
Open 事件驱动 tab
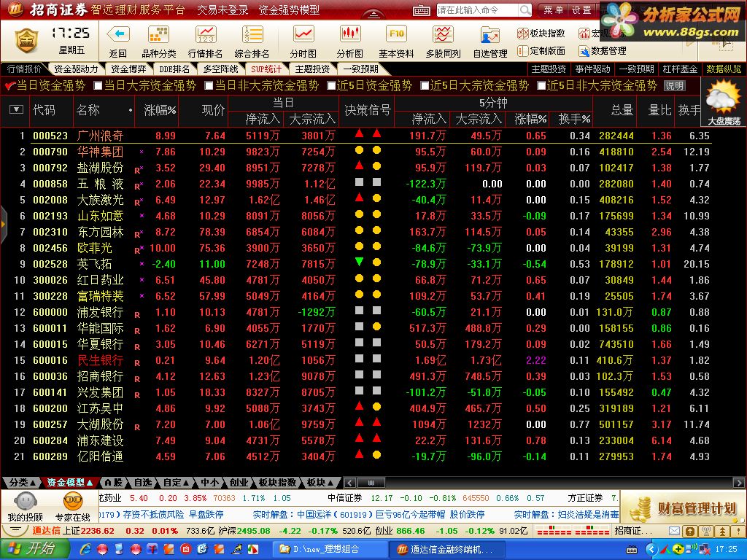point(592,69)
